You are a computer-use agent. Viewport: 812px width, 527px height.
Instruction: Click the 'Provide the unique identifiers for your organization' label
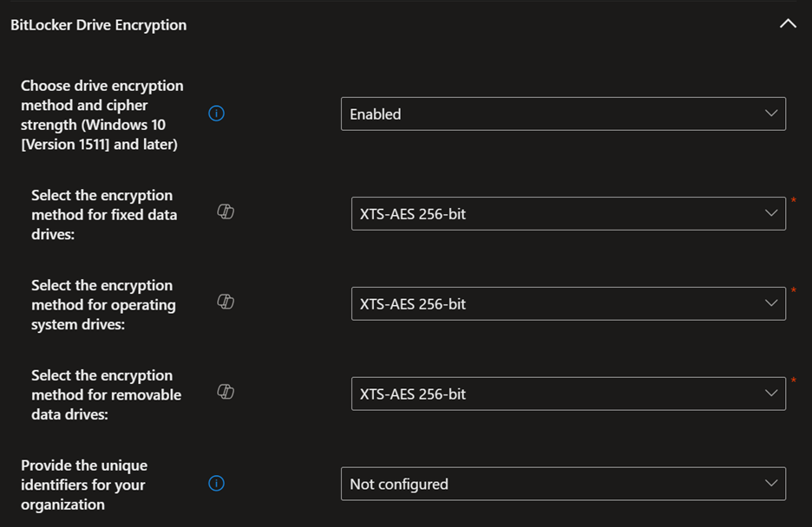point(84,485)
